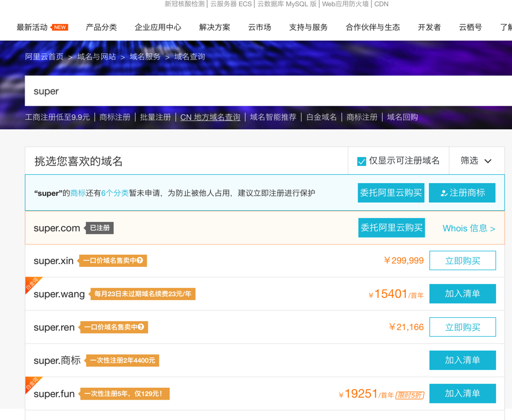Click the super.ren domain name
This screenshot has height=420, width=512.
pyautogui.click(x=54, y=327)
